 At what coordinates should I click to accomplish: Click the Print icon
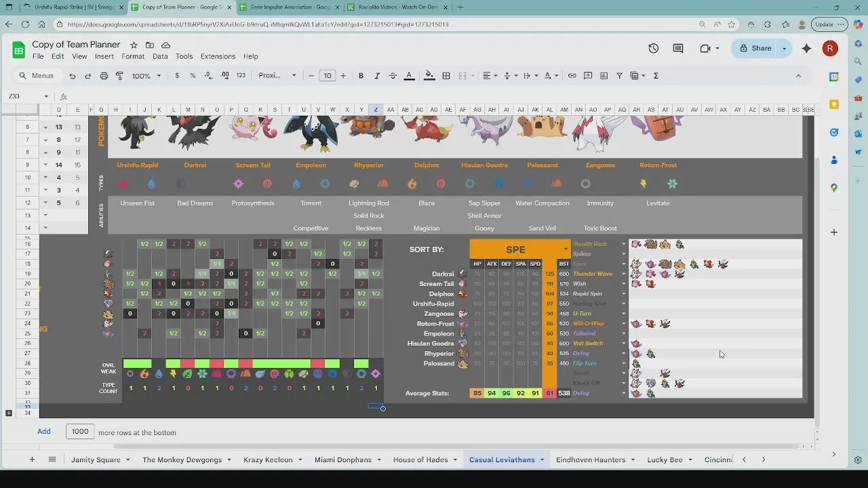(104, 76)
